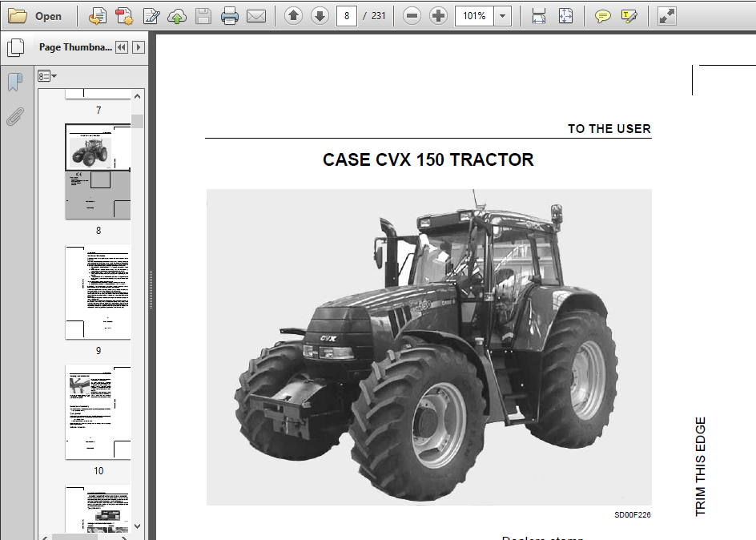756x540 pixels.
Task: Click the thumbnail label number 7
Action: pos(99,111)
